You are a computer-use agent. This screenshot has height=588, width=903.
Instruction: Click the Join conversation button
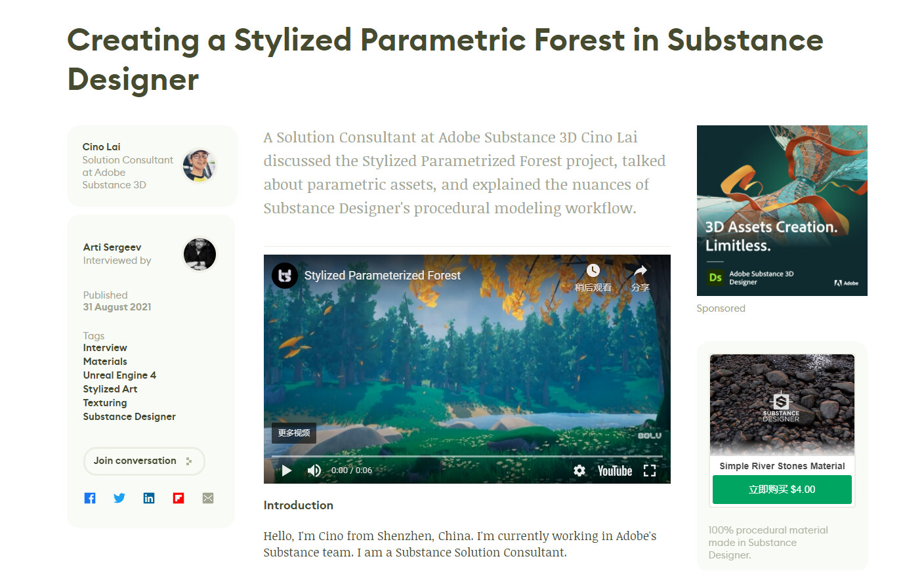pos(144,461)
